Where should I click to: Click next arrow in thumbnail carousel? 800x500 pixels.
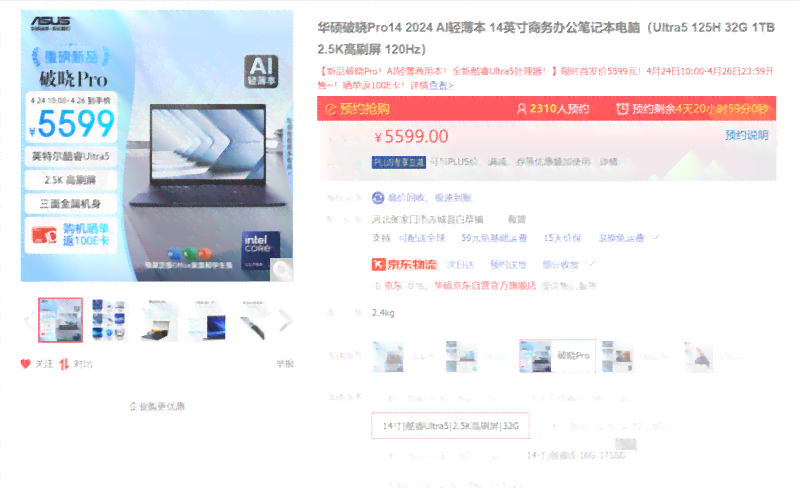pyautogui.click(x=285, y=320)
